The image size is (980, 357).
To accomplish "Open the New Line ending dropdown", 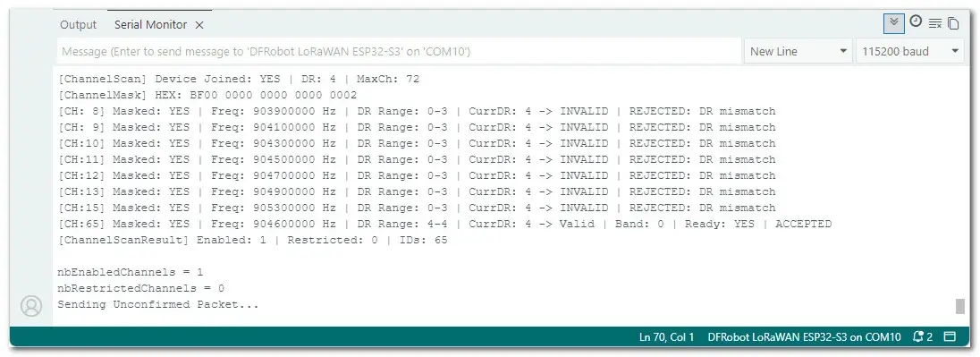I will (798, 51).
